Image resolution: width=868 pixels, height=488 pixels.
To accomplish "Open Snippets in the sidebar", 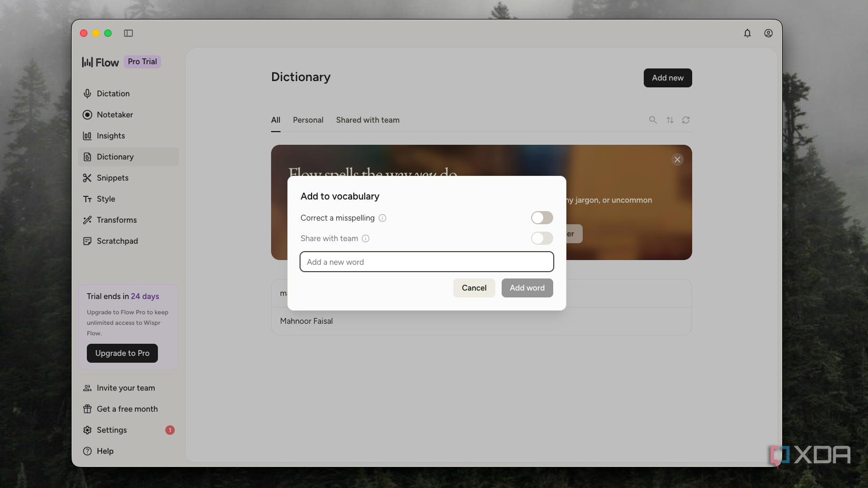I will pos(128,178).
